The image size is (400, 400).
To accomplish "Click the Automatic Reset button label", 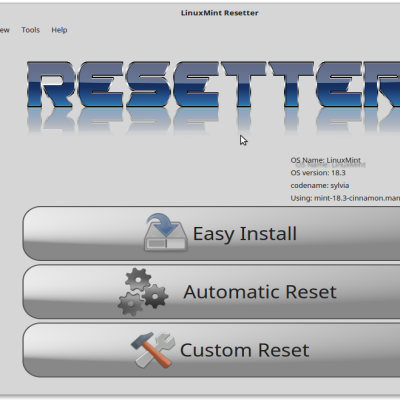I will coord(260,292).
